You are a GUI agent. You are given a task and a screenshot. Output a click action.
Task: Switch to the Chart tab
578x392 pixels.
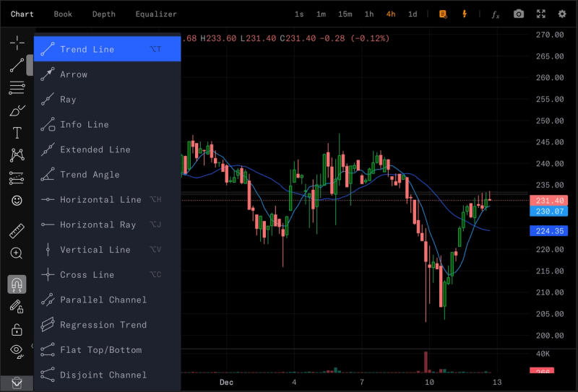point(22,14)
